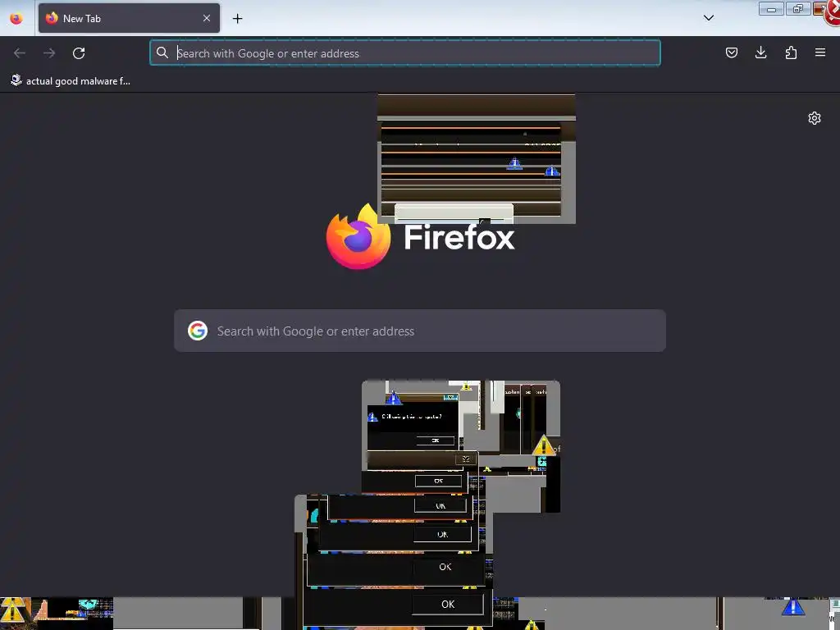Close the New Tab tab
840x630 pixels.
point(207,18)
